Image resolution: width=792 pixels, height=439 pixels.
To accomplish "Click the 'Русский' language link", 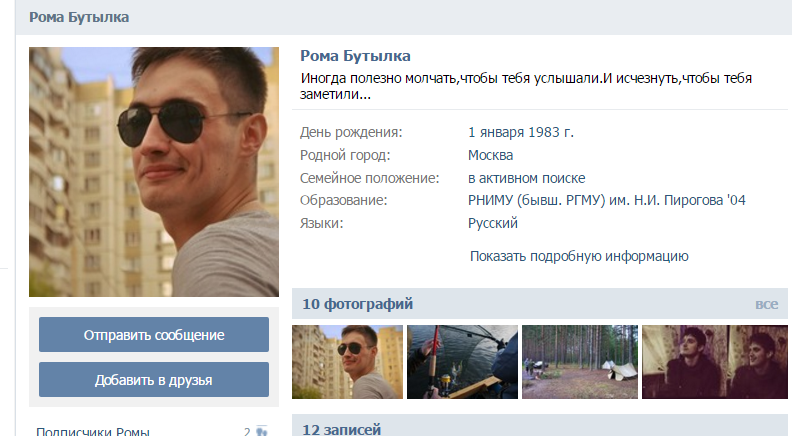I will click(492, 223).
